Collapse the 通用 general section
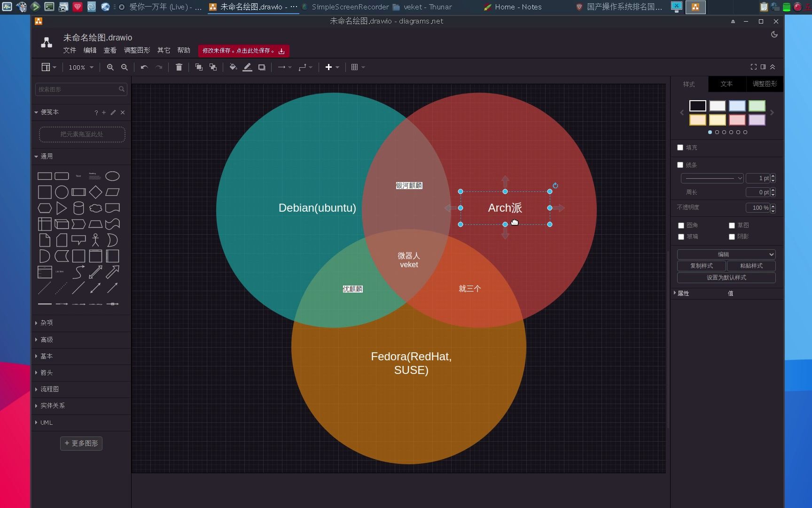The image size is (812, 508). pyautogui.click(x=81, y=156)
